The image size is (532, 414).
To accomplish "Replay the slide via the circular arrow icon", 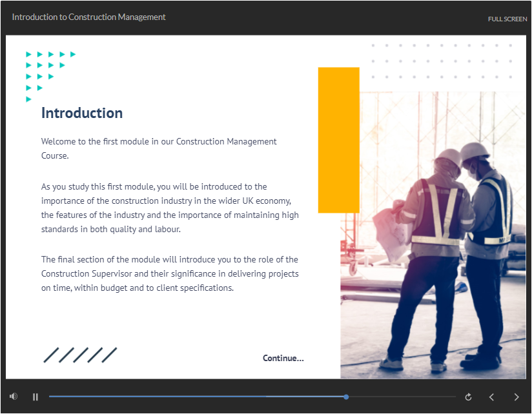I will [469, 397].
